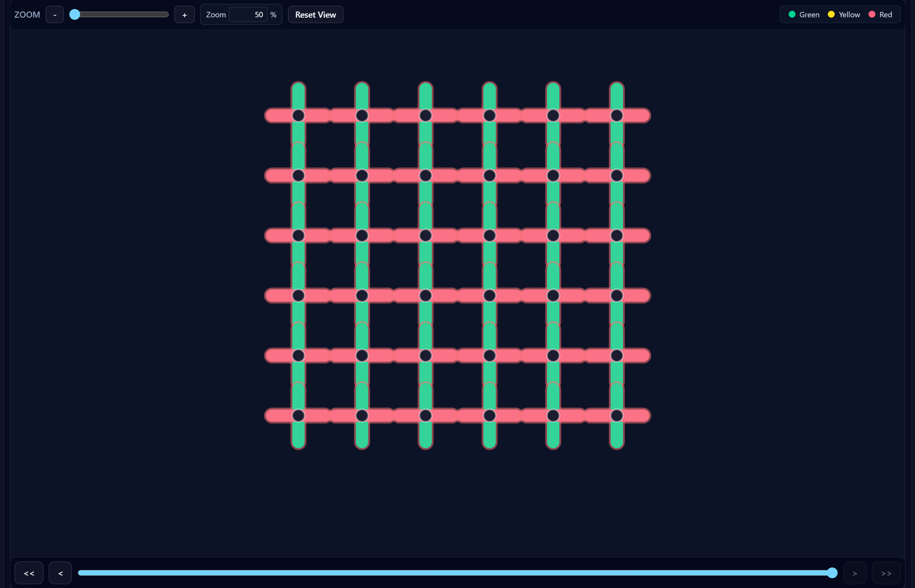This screenshot has width=915, height=588.
Task: Step forward one frame with right arrow
Action: click(x=855, y=573)
